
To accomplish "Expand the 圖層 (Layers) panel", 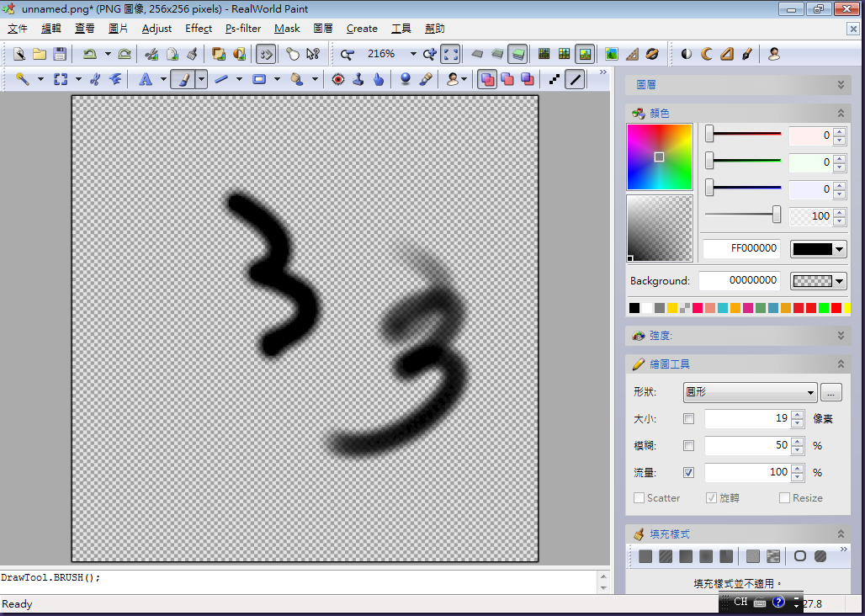I will click(x=841, y=85).
